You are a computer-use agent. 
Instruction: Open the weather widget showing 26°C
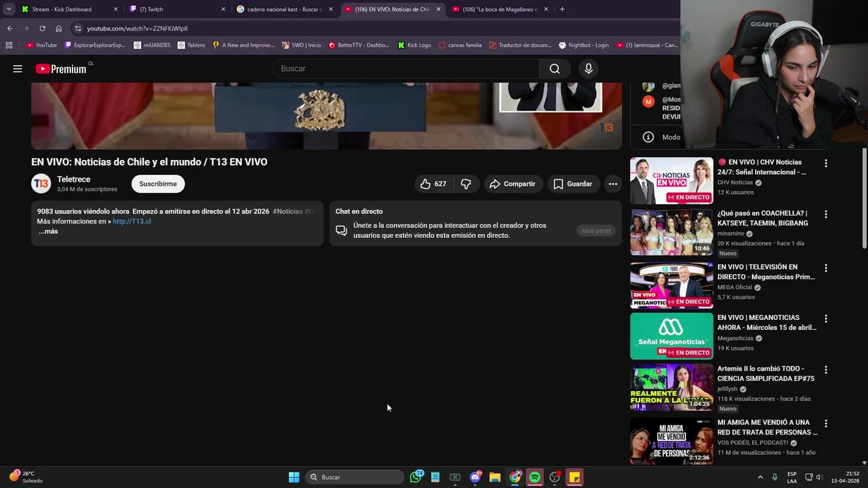coord(26,477)
